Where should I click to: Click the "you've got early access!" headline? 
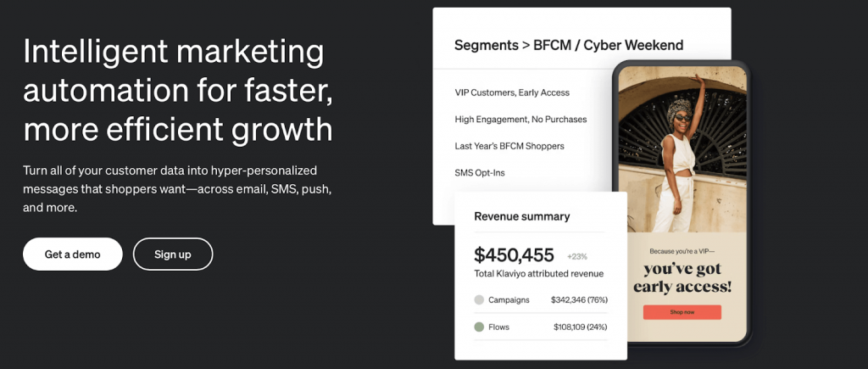pyautogui.click(x=682, y=278)
